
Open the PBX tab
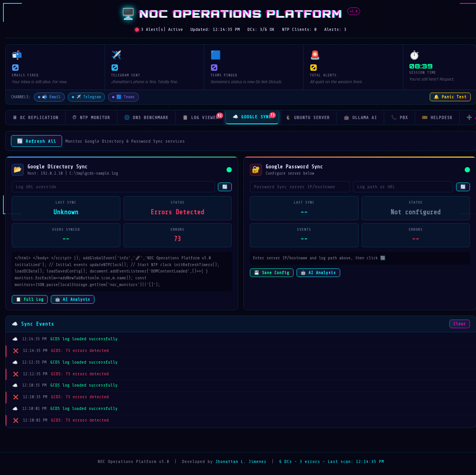click(x=399, y=117)
